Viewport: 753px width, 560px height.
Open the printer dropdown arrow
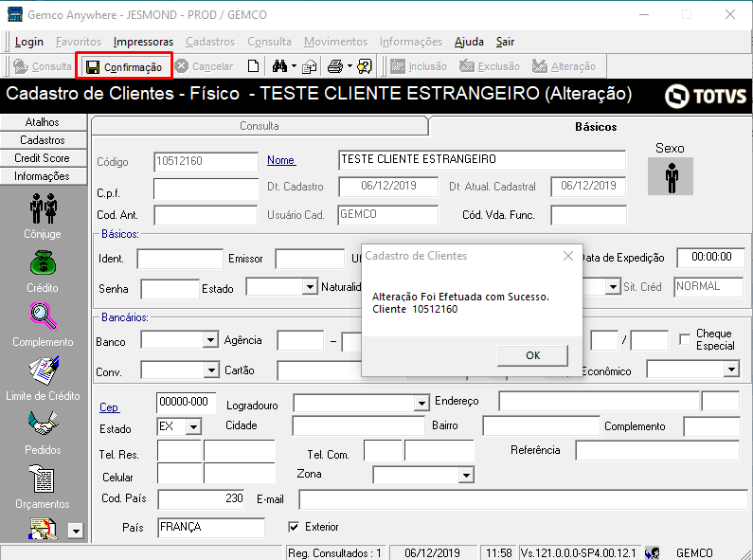[x=350, y=66]
